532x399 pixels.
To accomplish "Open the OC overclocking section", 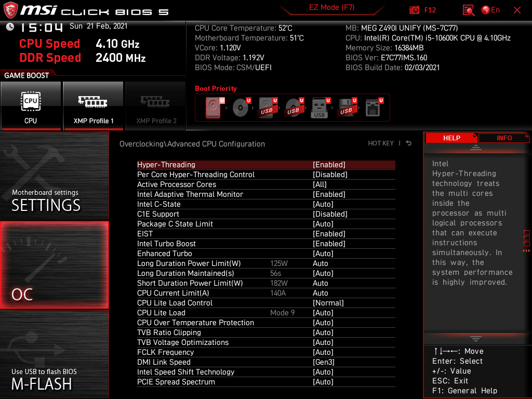I will [x=54, y=265].
